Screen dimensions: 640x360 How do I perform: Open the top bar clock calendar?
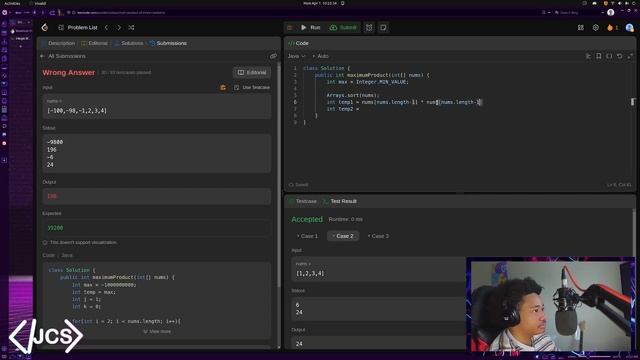coord(320,3)
